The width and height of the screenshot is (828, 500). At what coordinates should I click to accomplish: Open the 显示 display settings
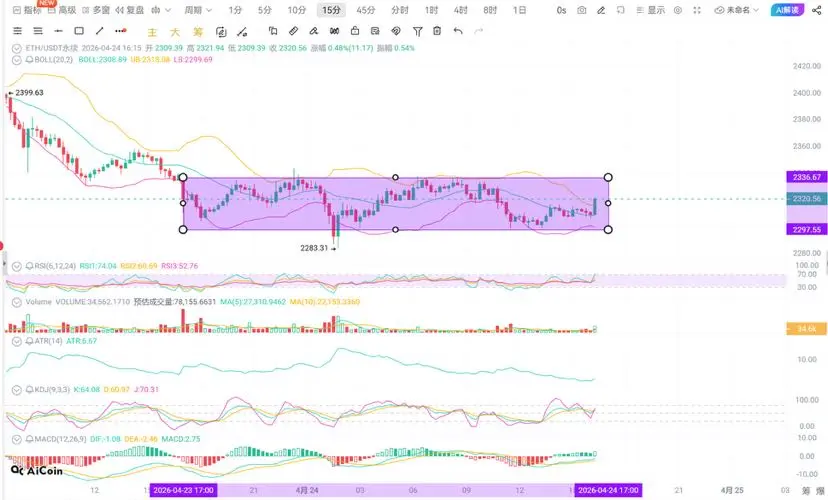[x=651, y=10]
